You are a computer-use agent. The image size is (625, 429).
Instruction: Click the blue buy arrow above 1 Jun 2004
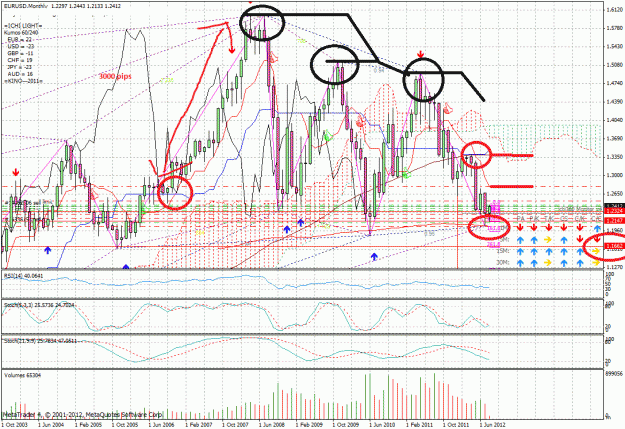tap(47, 250)
